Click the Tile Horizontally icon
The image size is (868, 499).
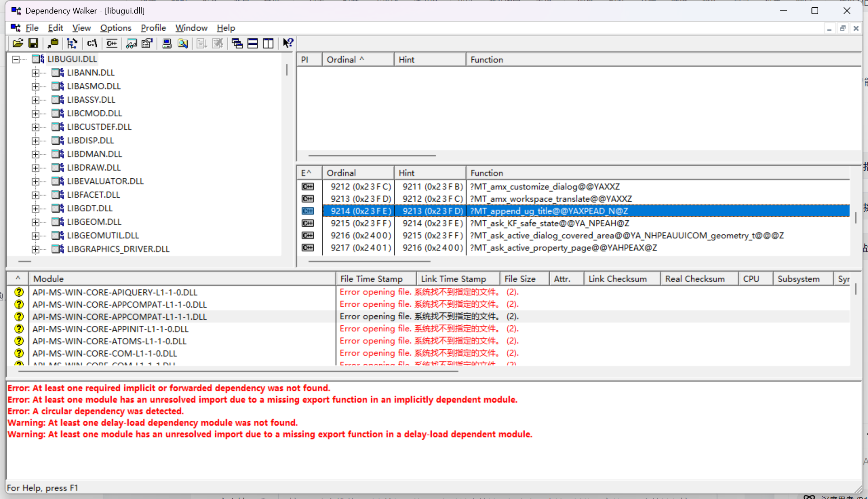coord(253,43)
